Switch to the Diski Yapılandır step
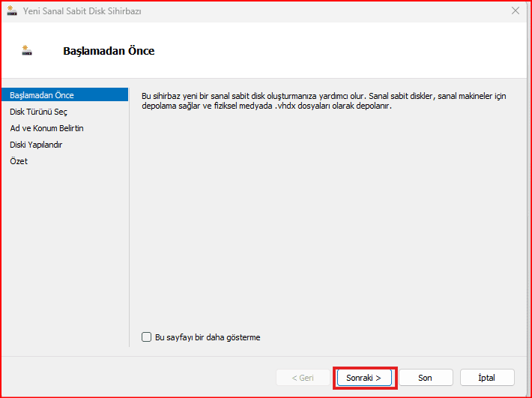 36,145
